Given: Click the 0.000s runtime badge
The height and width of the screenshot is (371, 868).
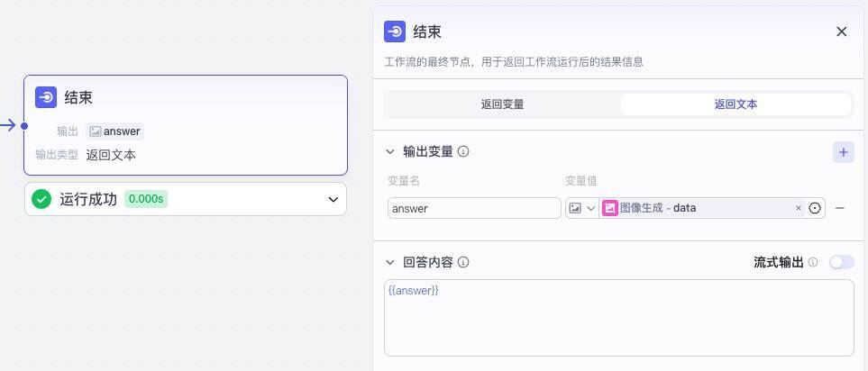Looking at the screenshot, I should pyautogui.click(x=146, y=199).
